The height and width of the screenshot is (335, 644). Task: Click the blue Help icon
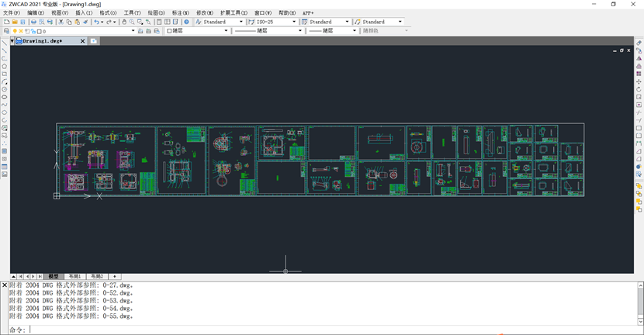186,22
